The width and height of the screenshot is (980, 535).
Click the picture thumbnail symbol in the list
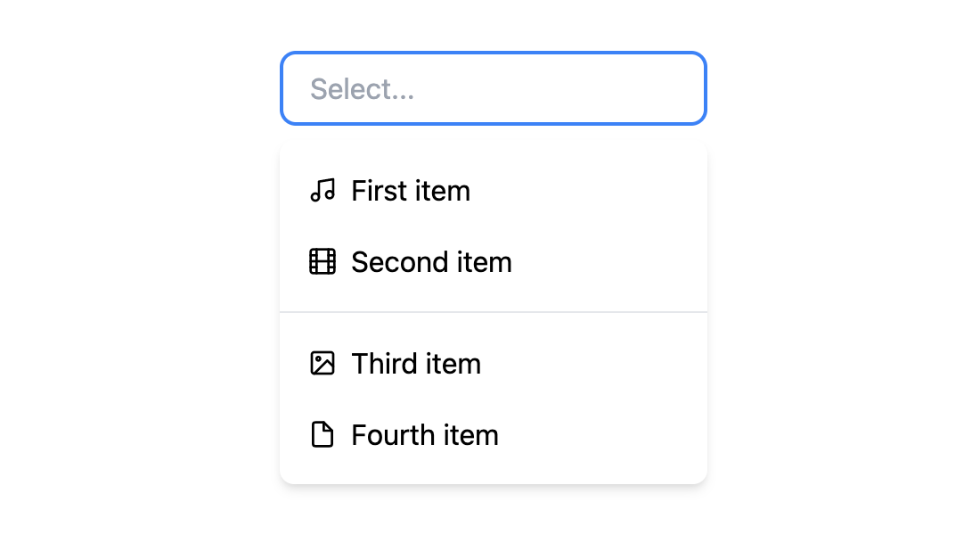[x=323, y=363]
